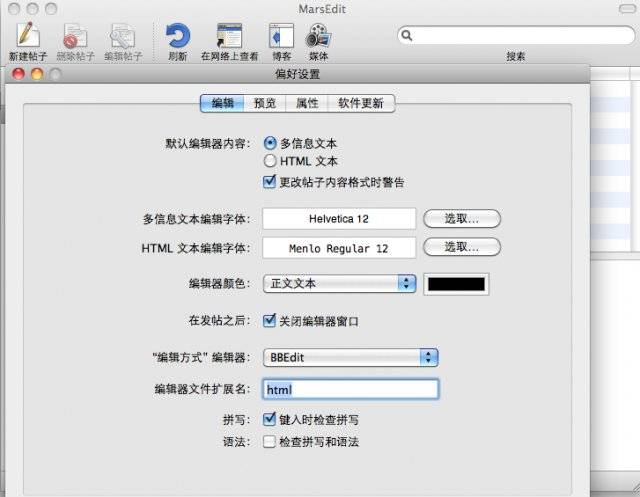Image resolution: width=640 pixels, height=497 pixels.
Task: Click 选取 button next to Helvetica 12
Action: point(461,218)
